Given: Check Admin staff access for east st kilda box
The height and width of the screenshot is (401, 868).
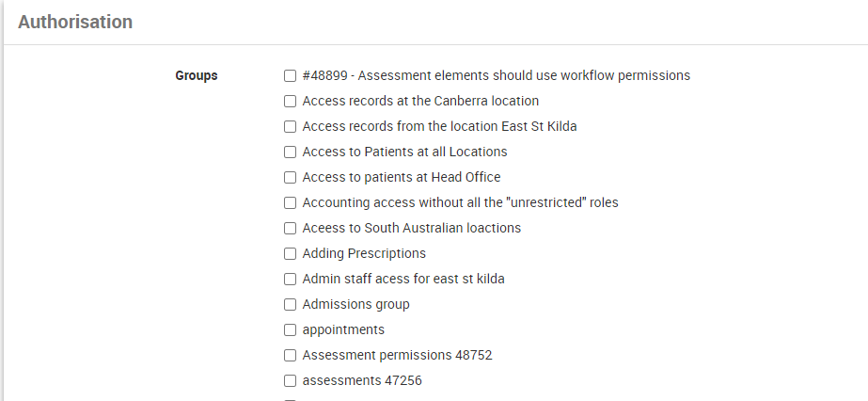Looking at the screenshot, I should 291,279.
